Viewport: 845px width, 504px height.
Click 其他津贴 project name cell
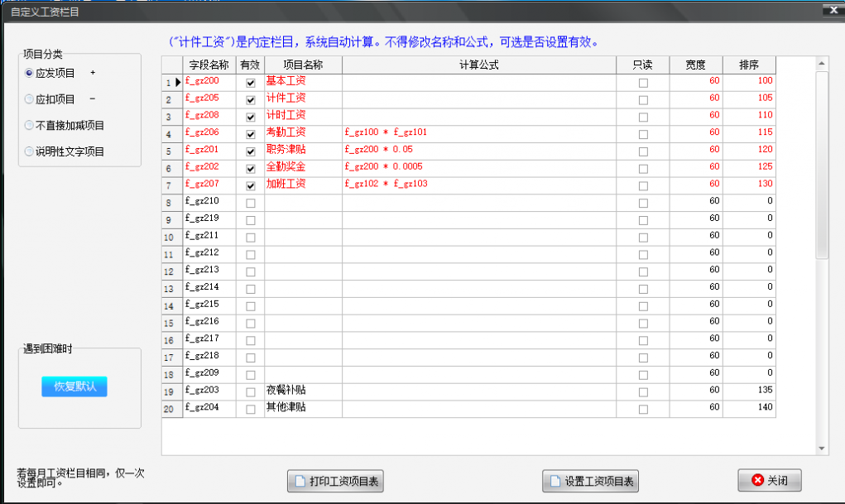[x=303, y=409]
